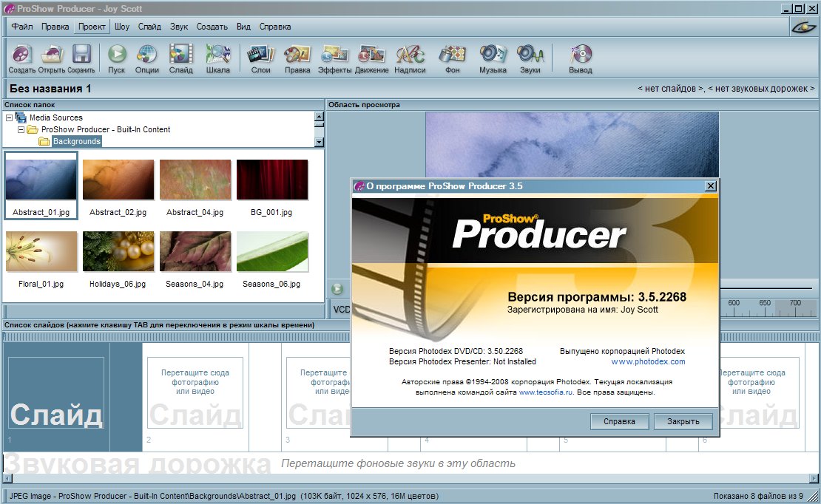Screen dimensions: 821x504
Task: Click the Открыть toolbar icon
Action: point(51,59)
